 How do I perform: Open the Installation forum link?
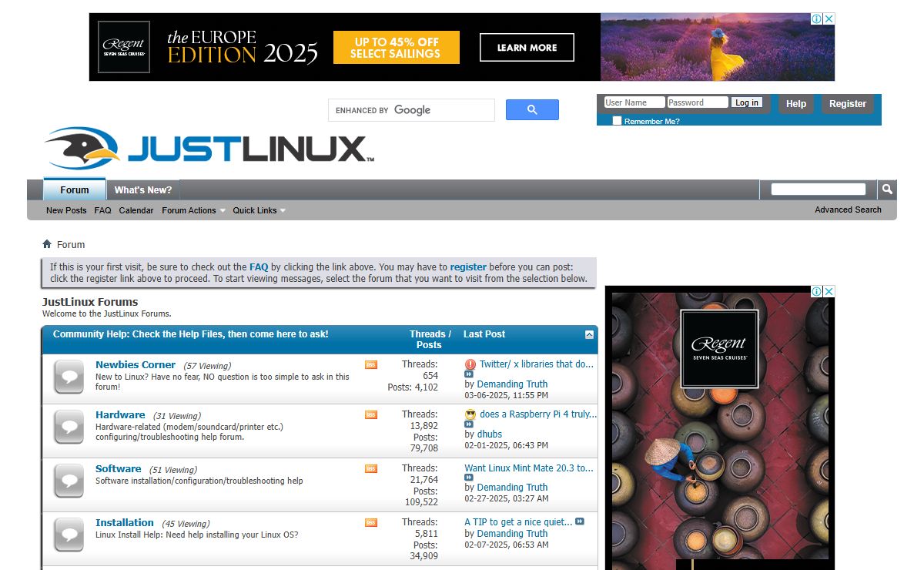pyautogui.click(x=125, y=522)
